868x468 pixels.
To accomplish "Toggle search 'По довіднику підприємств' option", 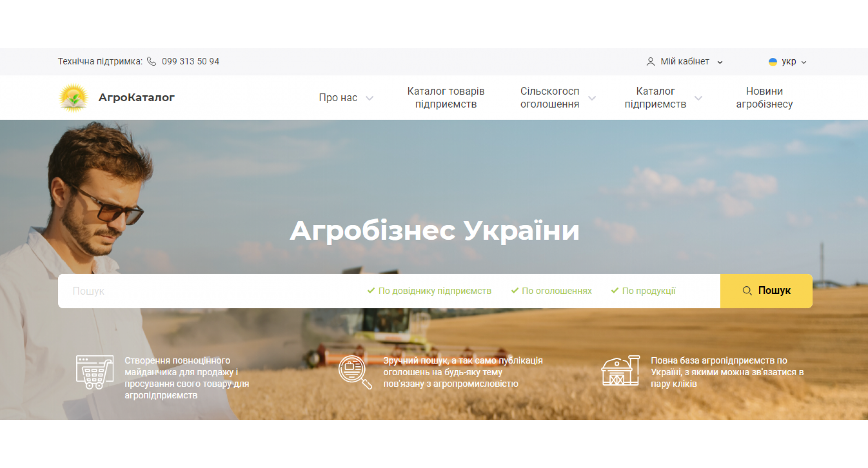I will coord(429,291).
